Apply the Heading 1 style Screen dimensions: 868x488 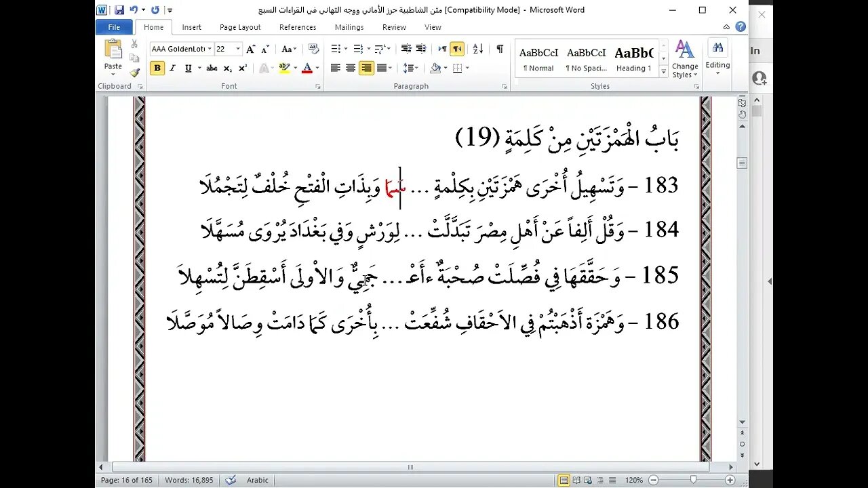(x=634, y=58)
